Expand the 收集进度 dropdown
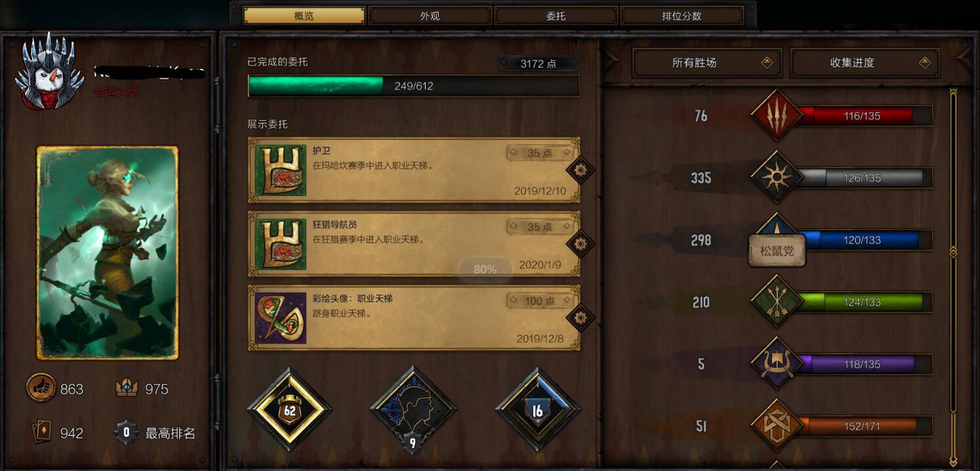The width and height of the screenshot is (980, 471). (x=865, y=63)
